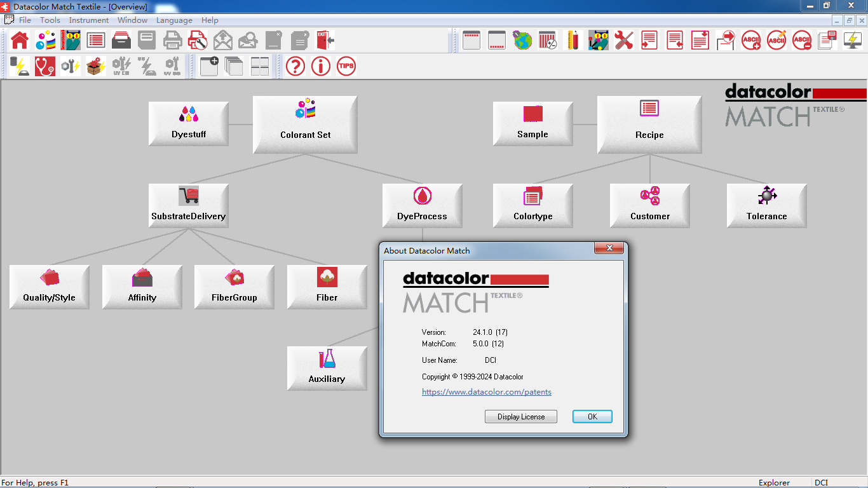Click the box with gears lightning icon
The width and height of the screenshot is (868, 488).
[x=96, y=66]
